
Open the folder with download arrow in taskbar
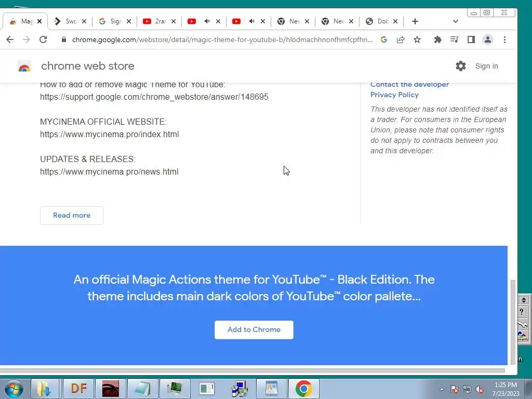[x=45, y=389]
